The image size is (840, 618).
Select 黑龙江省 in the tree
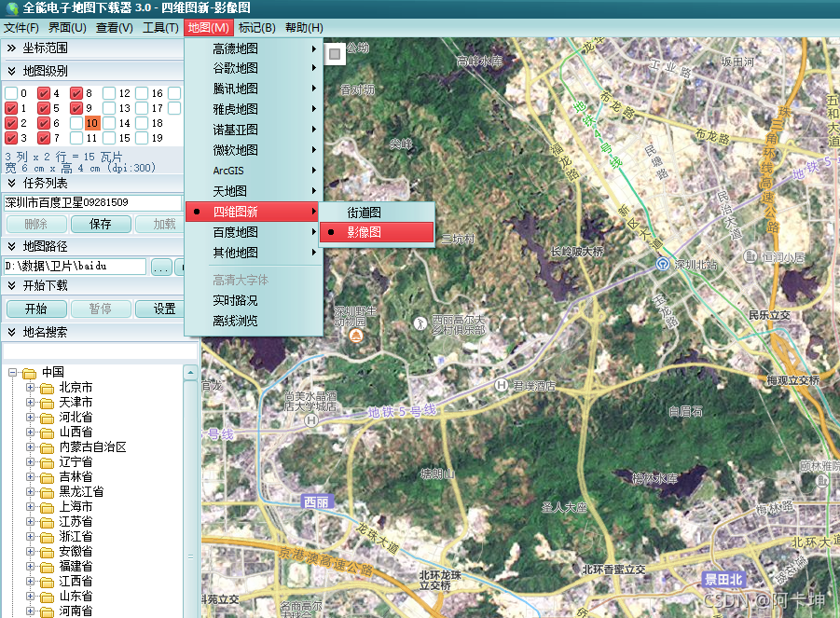[81, 491]
